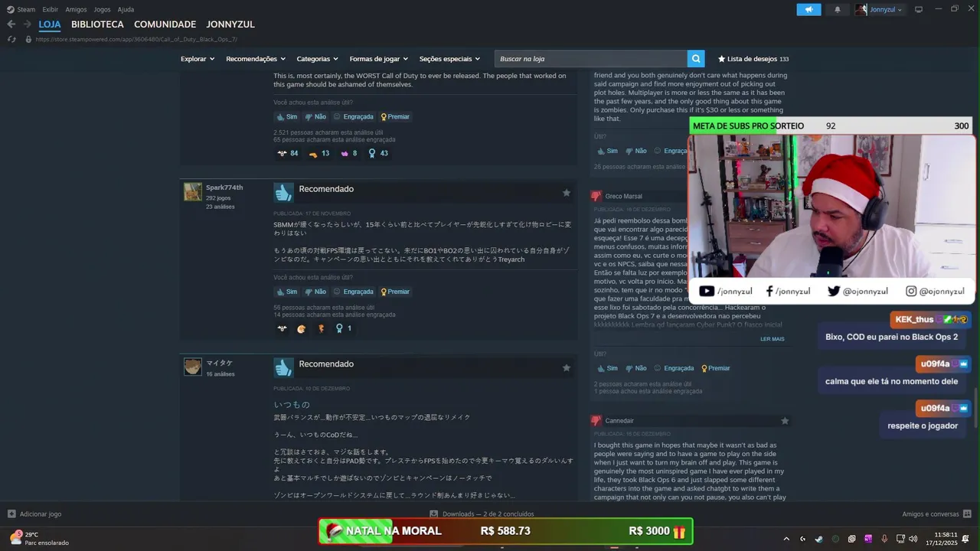The height and width of the screenshot is (551, 980).
Task: Click Premiar on the WORST Call of Duty review
Action: tap(395, 117)
